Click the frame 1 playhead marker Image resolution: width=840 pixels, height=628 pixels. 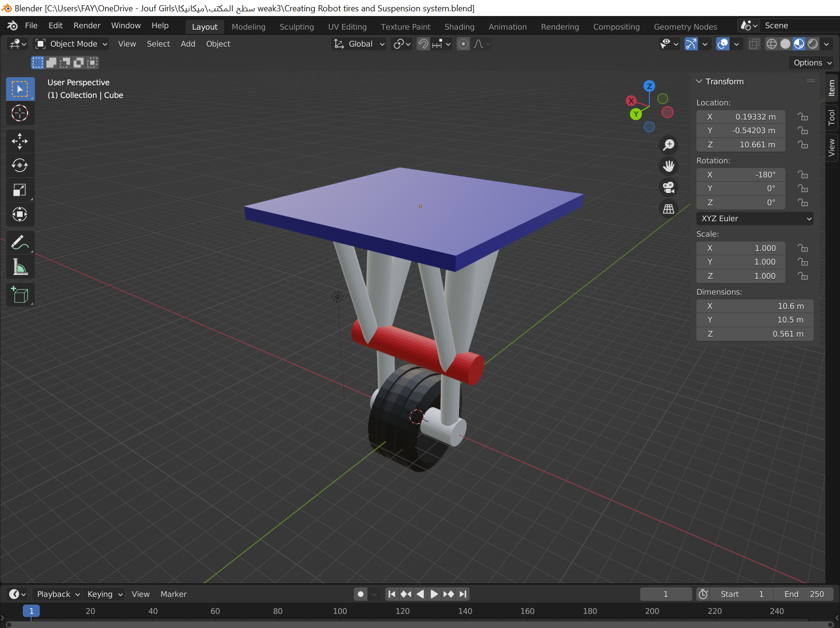click(x=31, y=611)
